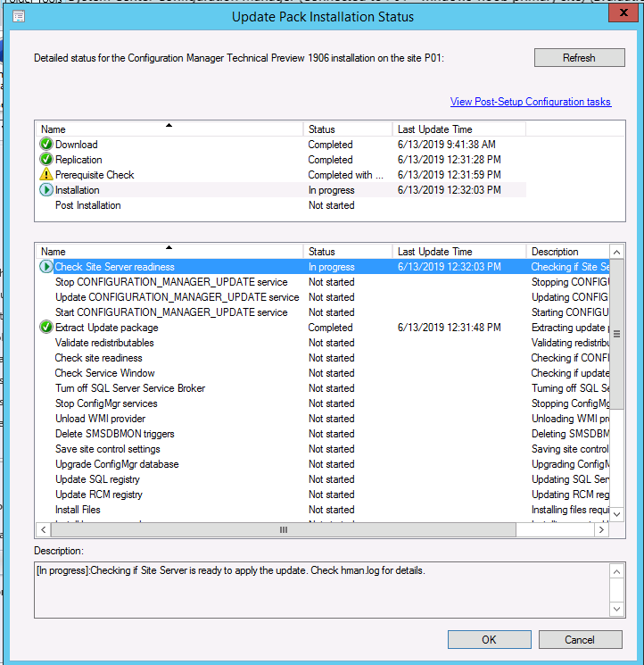Click the warning triangle icon beside Prerequisite Check
The height and width of the screenshot is (665, 644).
pyautogui.click(x=46, y=174)
